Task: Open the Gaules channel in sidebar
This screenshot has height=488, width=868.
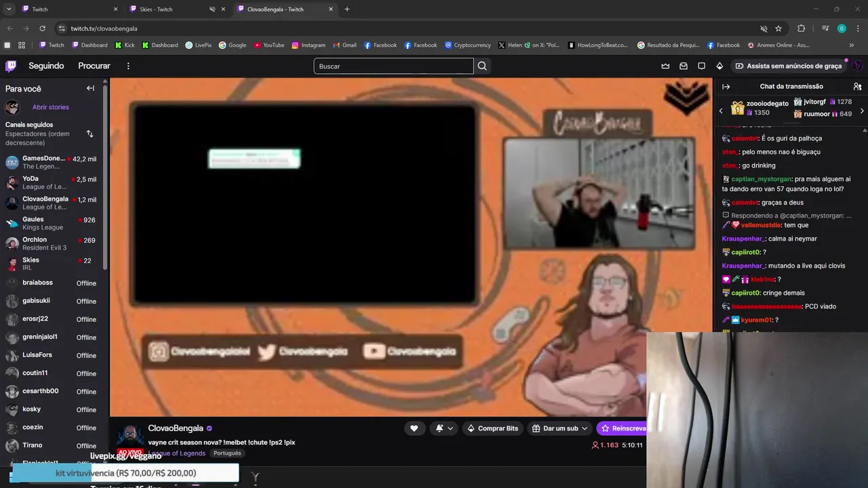Action: [51, 223]
